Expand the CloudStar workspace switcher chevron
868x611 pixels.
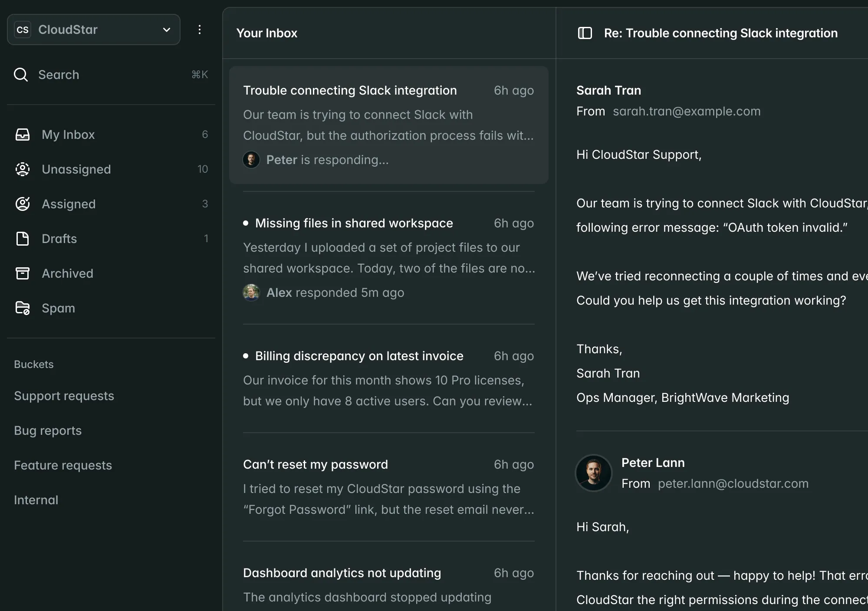(x=166, y=30)
